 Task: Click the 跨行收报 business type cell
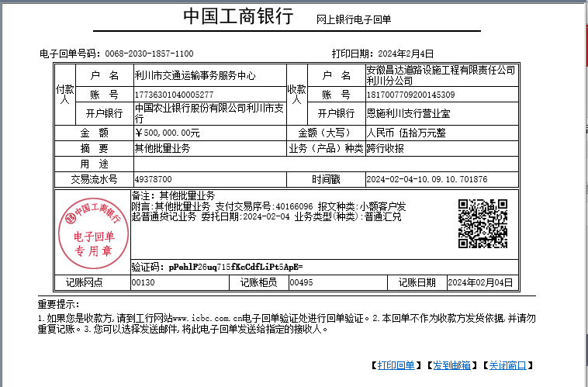[385, 147]
